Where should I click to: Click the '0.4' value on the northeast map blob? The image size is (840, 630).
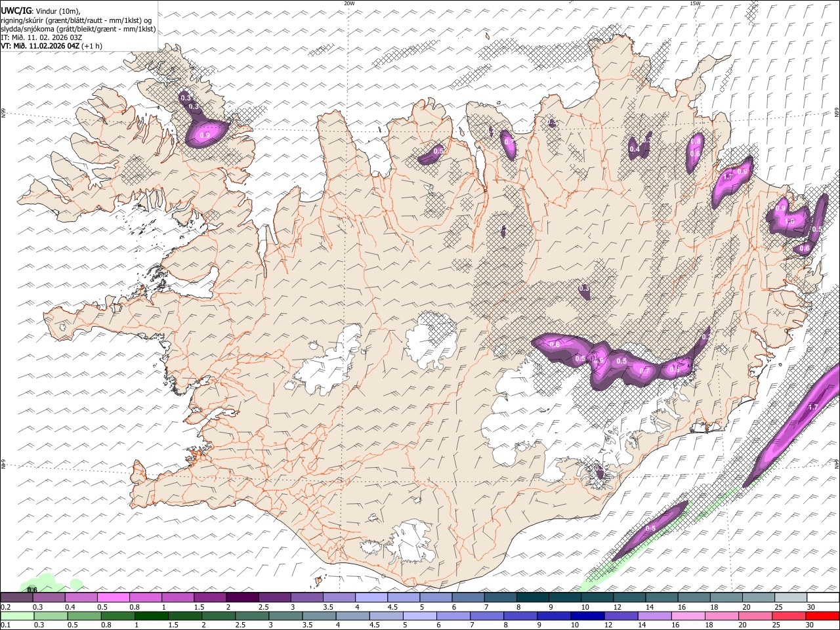click(x=635, y=150)
